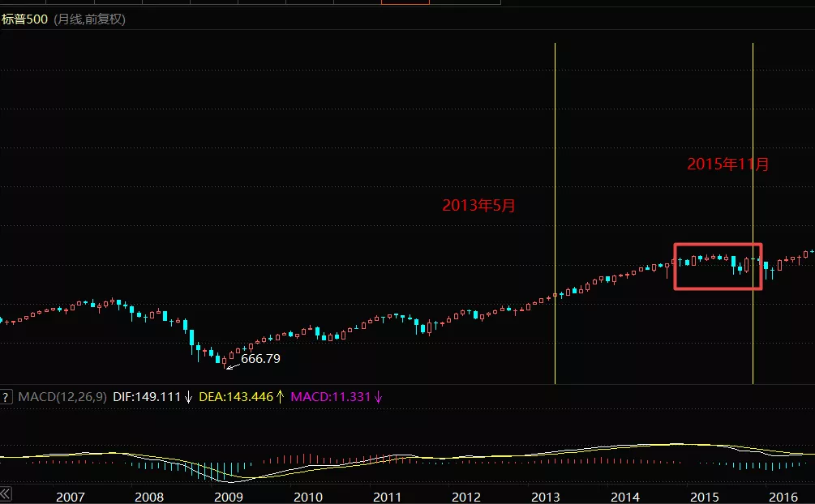Select the 2011 label on the time axis
The height and width of the screenshot is (504, 815).
[388, 498]
